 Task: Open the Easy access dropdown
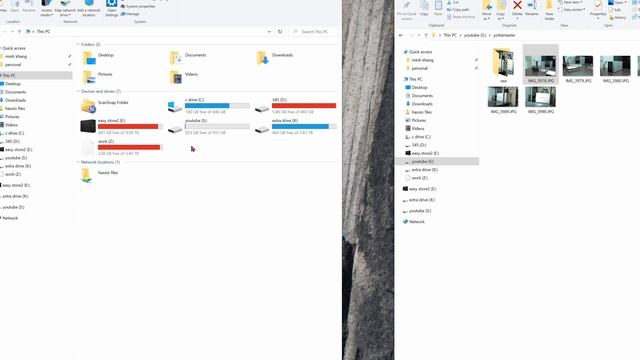[x=572, y=9]
